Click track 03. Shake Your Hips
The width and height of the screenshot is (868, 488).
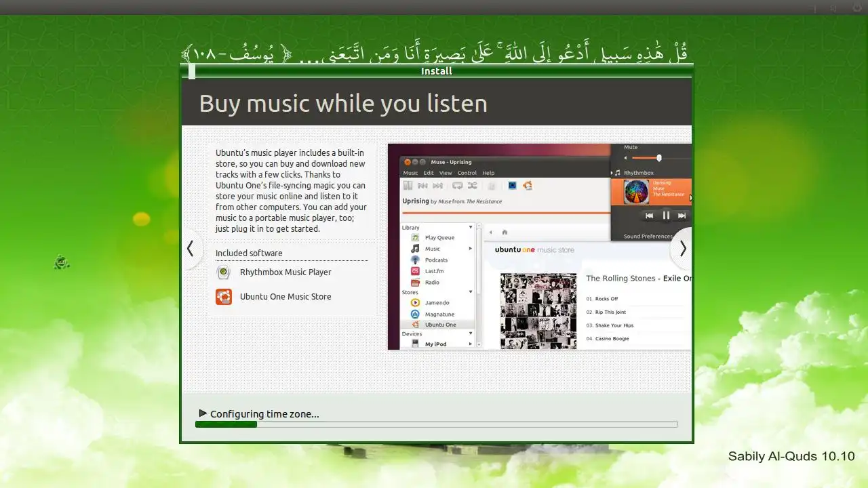(x=610, y=325)
